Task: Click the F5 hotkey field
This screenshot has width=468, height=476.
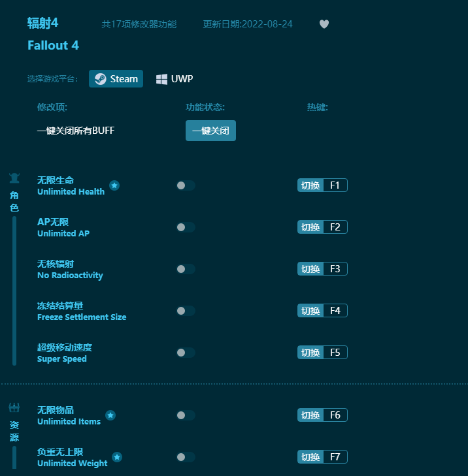Action: point(335,353)
